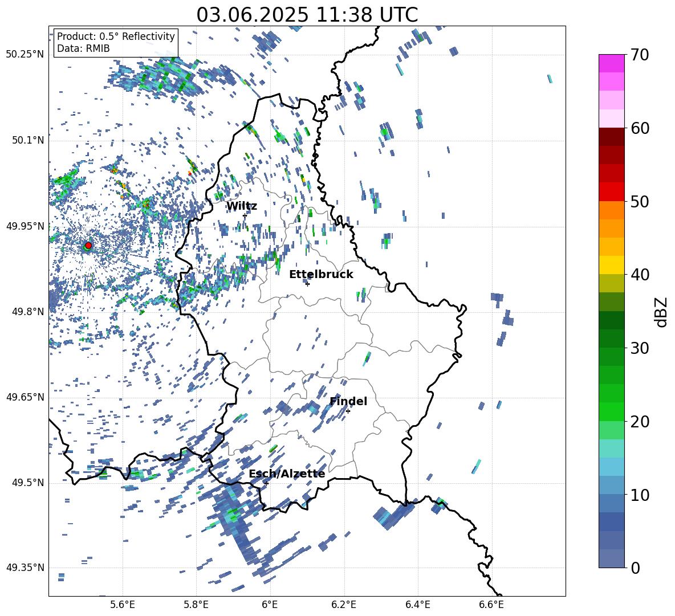The image size is (675, 616).
Task: Click the 'dBZ' colorbar axis label
Action: pos(661,312)
